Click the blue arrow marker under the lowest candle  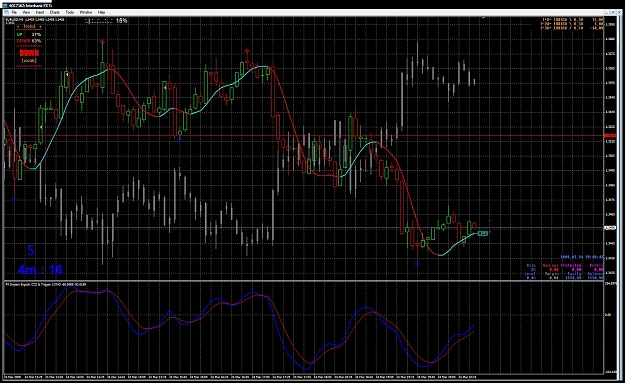coord(417,263)
